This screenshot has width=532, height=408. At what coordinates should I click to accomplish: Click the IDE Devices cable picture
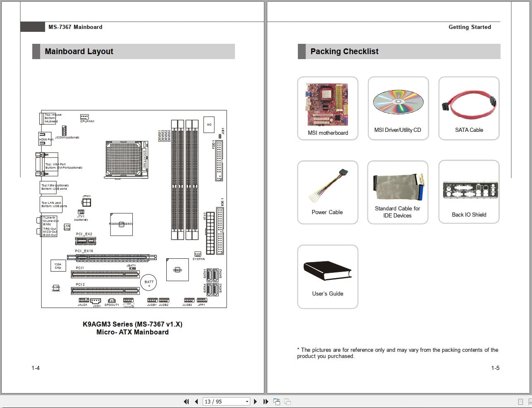398,186
